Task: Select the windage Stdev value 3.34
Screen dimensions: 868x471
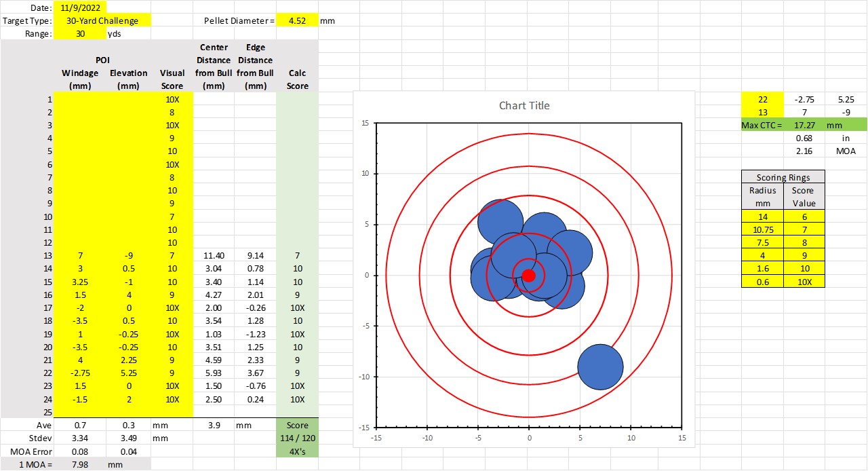Action: (x=80, y=438)
